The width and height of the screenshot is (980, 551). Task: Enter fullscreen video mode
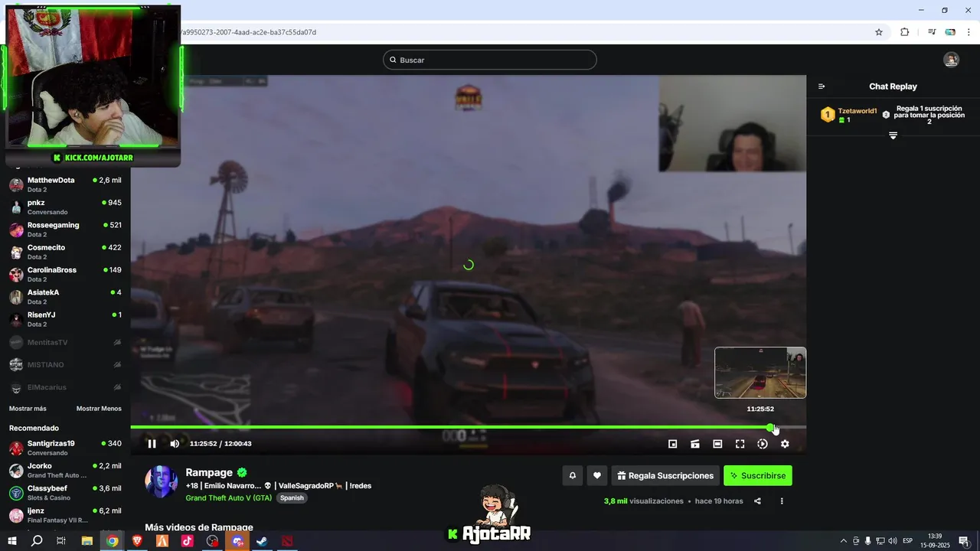740,444
